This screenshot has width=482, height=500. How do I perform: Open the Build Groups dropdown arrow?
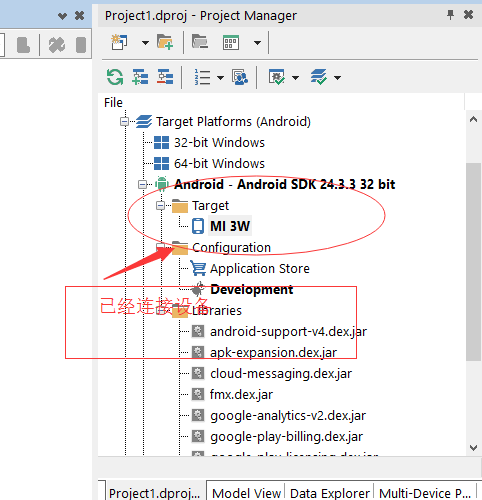(257, 43)
